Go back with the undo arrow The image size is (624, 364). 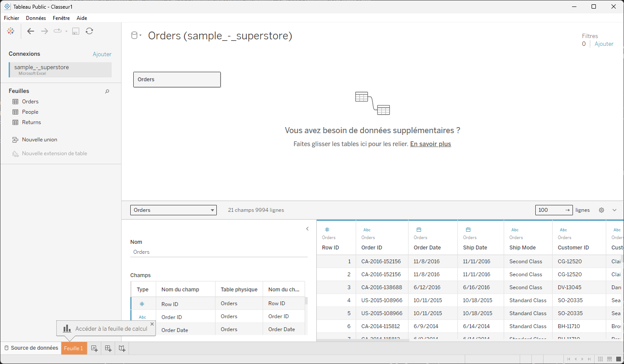tap(30, 31)
